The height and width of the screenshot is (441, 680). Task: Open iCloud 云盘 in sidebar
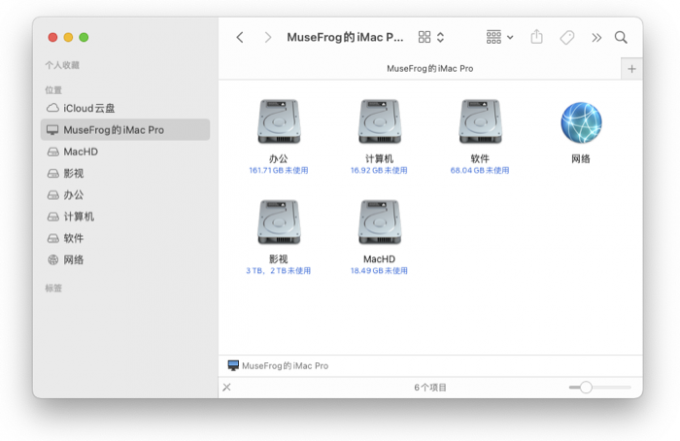pyautogui.click(x=125, y=108)
